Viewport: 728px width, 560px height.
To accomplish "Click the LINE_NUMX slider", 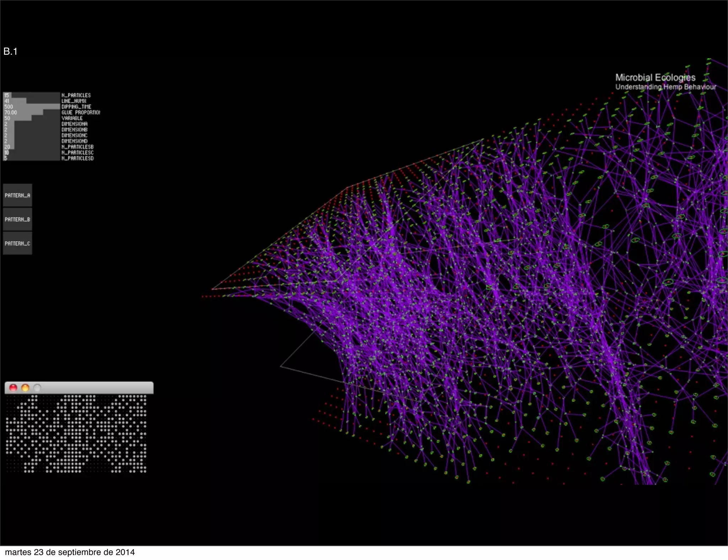I will coord(32,101).
